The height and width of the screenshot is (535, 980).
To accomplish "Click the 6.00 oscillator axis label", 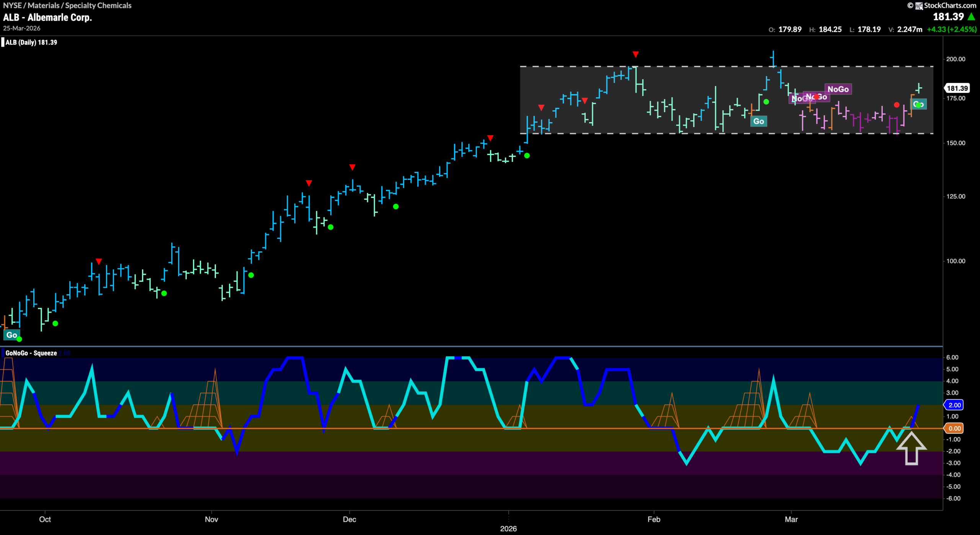I will 952,357.
